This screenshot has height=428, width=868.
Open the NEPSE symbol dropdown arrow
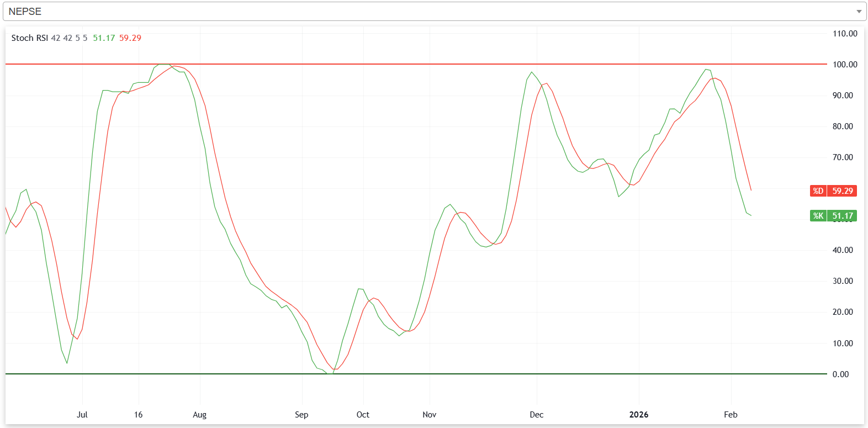(859, 12)
